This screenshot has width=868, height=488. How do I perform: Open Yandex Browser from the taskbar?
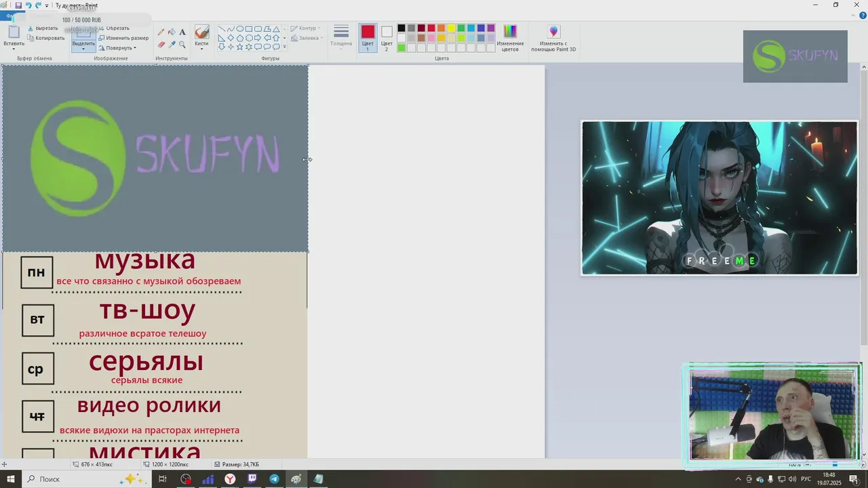pyautogui.click(x=230, y=479)
